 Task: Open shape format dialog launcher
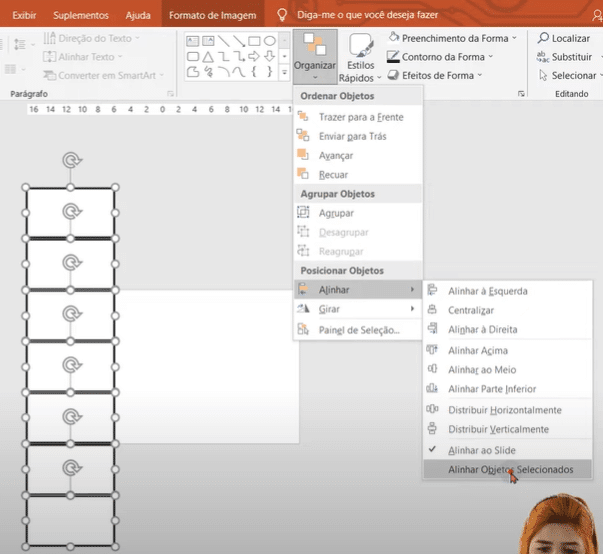coord(521,94)
